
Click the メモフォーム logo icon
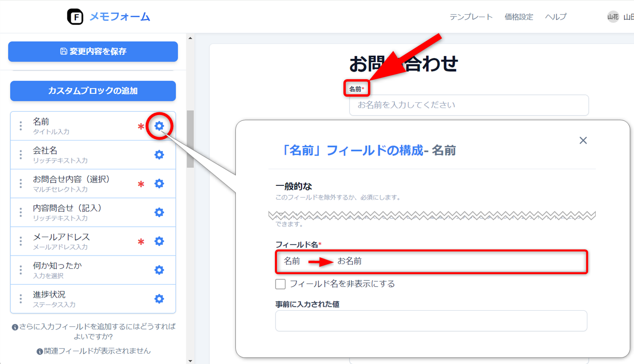coord(75,17)
